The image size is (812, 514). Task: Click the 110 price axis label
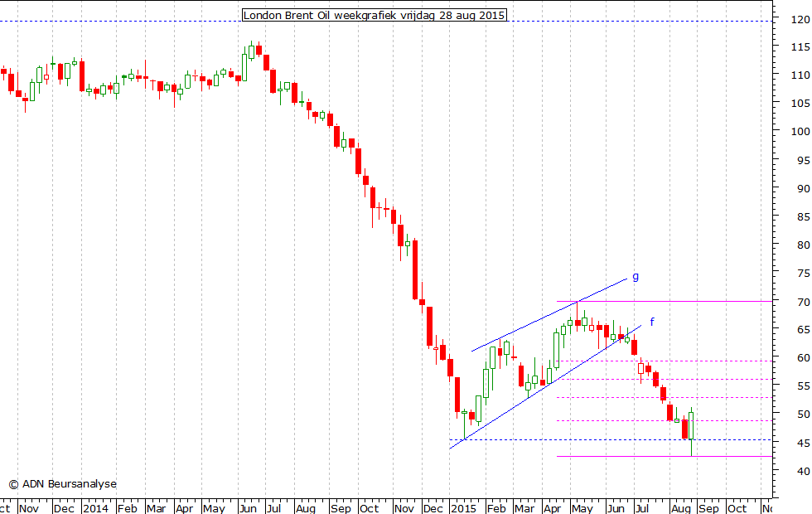800,75
